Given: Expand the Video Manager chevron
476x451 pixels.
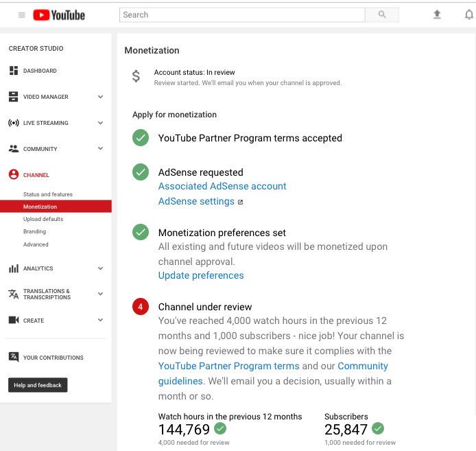Looking at the screenshot, I should (x=101, y=97).
